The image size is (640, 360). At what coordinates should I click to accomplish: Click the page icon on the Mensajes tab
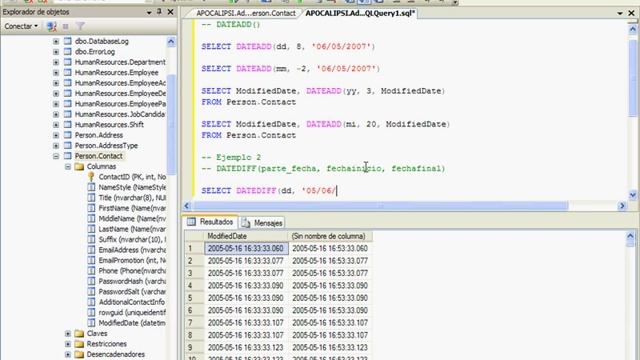coord(245,223)
